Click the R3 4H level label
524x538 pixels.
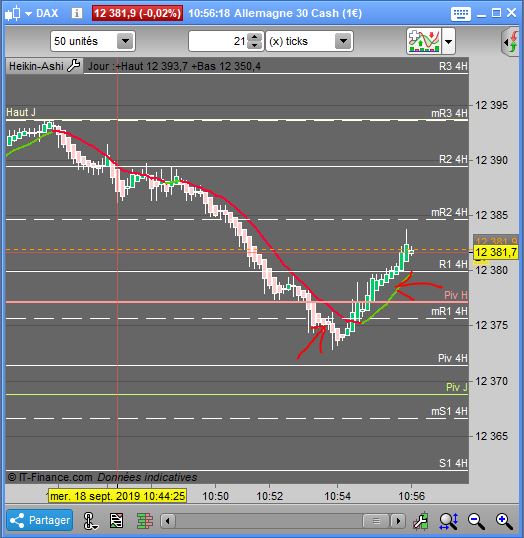pos(453,66)
